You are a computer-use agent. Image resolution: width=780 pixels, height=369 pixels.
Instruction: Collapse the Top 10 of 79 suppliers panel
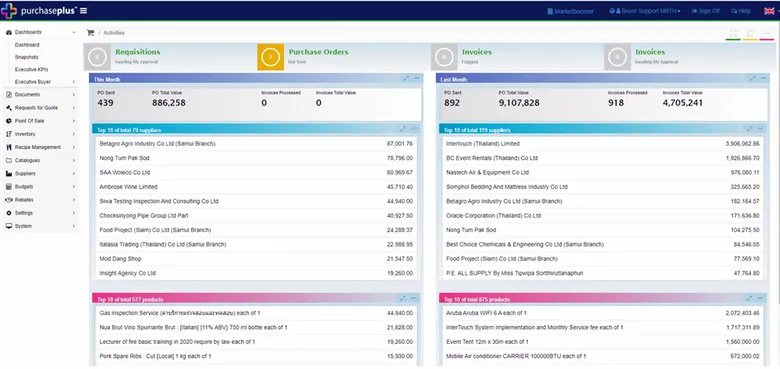pyautogui.click(x=414, y=129)
